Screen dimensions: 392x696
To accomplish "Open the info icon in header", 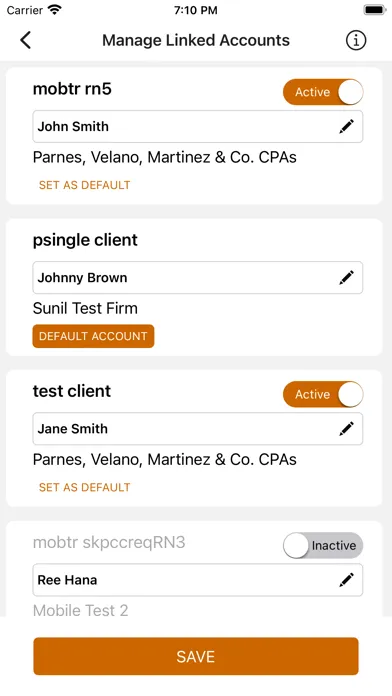I will (356, 40).
